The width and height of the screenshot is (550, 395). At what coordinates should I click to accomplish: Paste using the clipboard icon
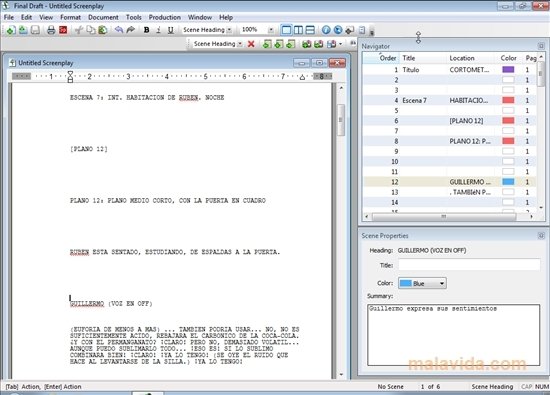pos(102,30)
